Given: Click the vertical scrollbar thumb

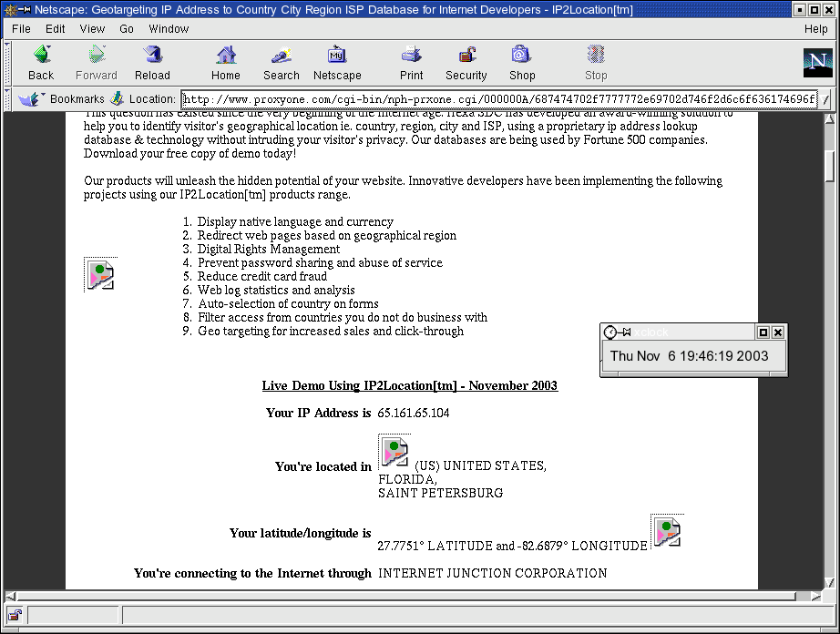Looking at the screenshot, I should click(x=829, y=167).
